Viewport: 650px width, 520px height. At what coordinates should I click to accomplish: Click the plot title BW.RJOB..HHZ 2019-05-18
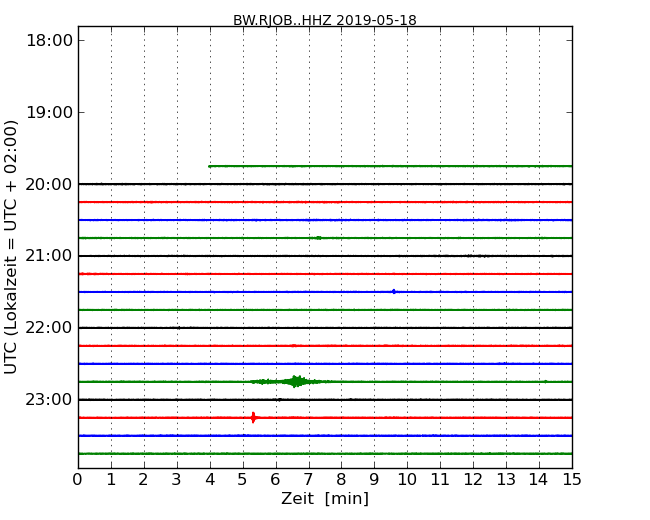click(325, 20)
